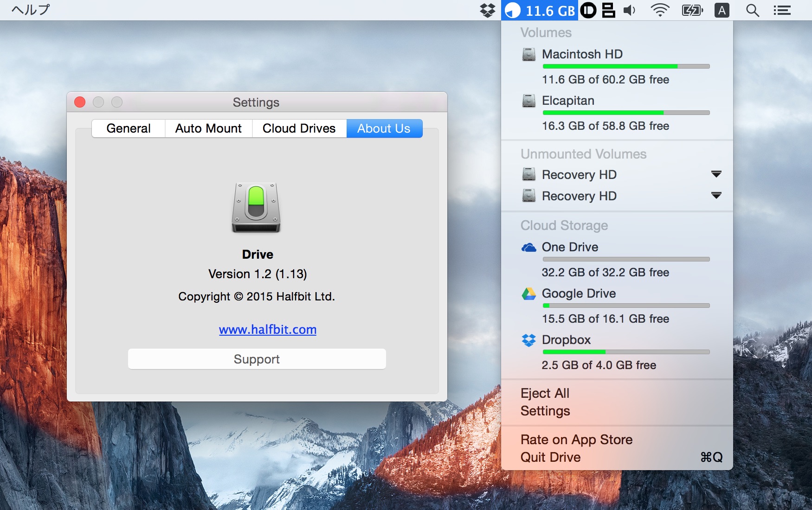The height and width of the screenshot is (510, 812).
Task: Click the Macintosh HD usage bar
Action: 626,66
